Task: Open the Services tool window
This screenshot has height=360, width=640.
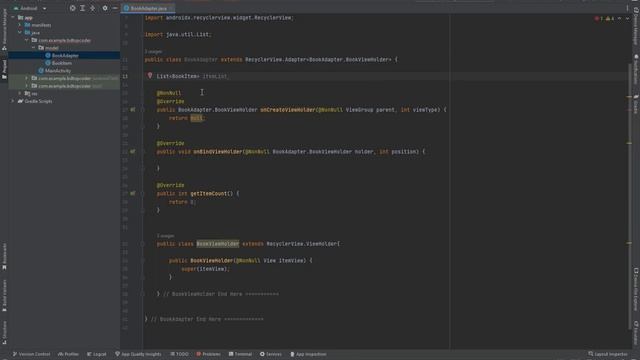Action: pyautogui.click(x=271, y=354)
